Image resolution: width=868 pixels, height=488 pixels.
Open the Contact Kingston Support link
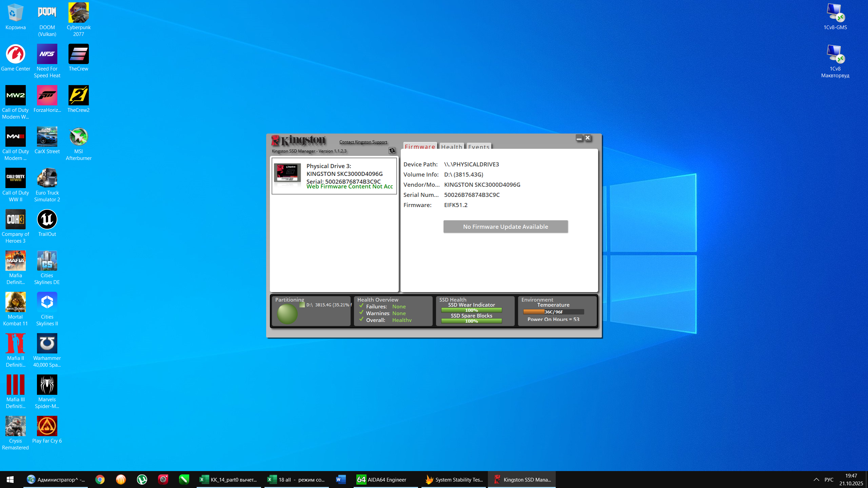(x=363, y=142)
